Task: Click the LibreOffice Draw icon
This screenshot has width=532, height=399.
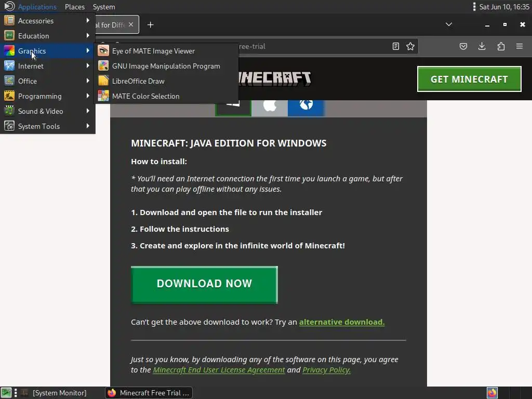Action: coord(103,81)
